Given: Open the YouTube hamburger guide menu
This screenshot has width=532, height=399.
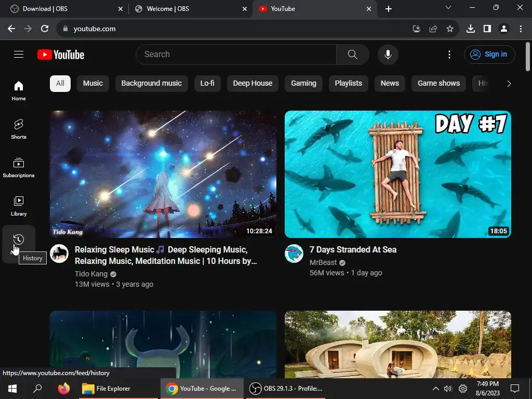Looking at the screenshot, I should click(19, 54).
